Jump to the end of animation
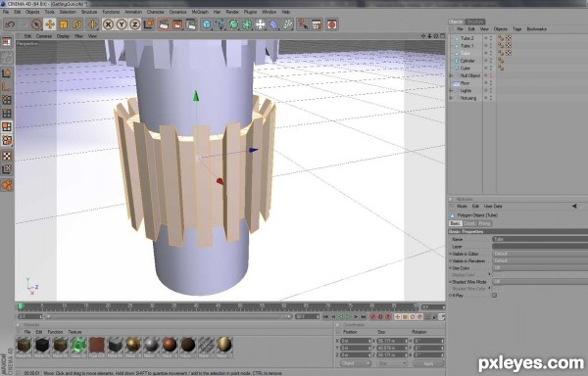Screen dimensions: 588x376 364,317
